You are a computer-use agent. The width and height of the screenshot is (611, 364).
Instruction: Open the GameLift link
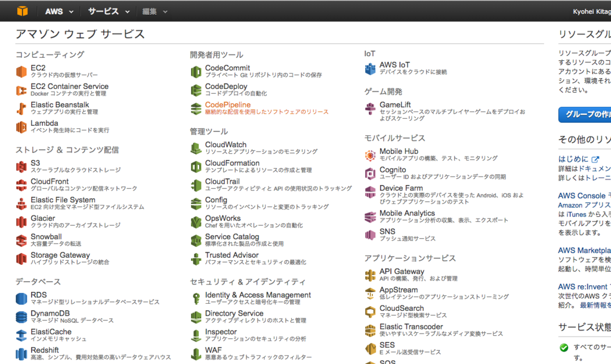pos(395,105)
